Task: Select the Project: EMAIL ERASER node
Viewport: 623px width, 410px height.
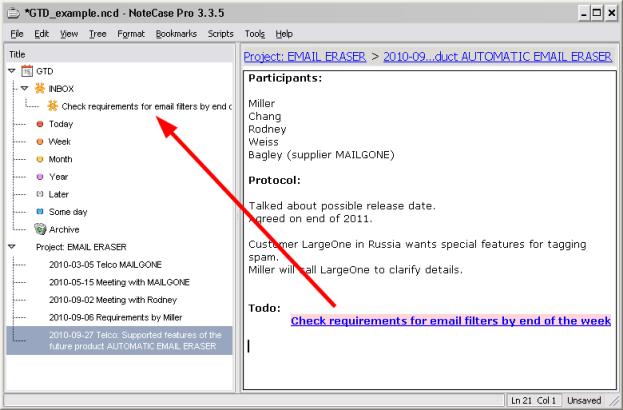Action: click(81, 247)
